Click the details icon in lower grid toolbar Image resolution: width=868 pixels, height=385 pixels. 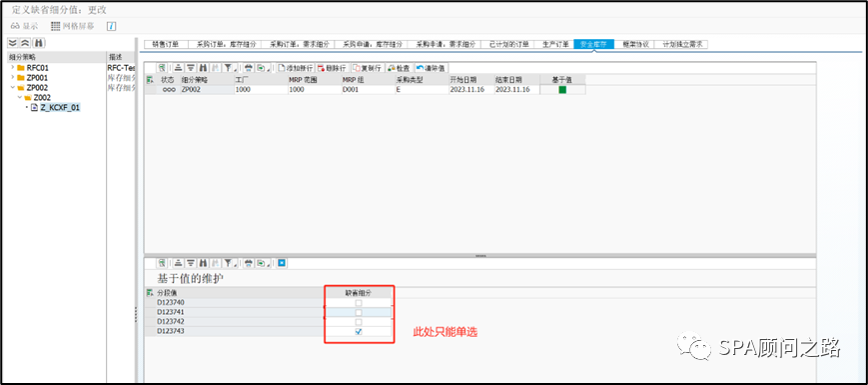point(162,263)
